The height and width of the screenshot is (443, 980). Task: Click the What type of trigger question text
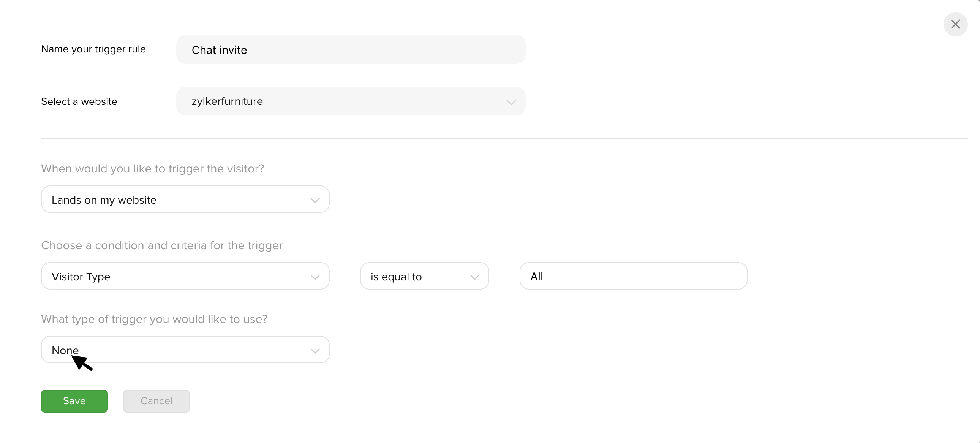tap(155, 319)
